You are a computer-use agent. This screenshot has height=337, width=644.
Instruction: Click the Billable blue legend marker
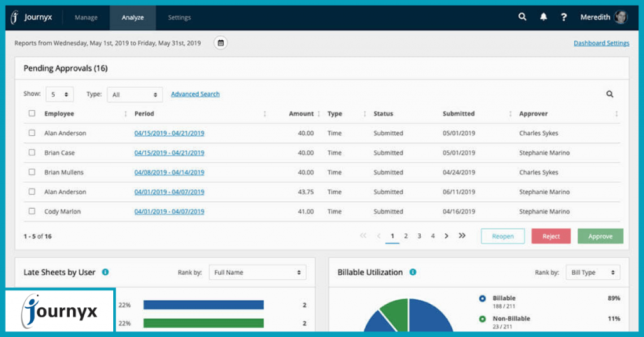[482, 299]
